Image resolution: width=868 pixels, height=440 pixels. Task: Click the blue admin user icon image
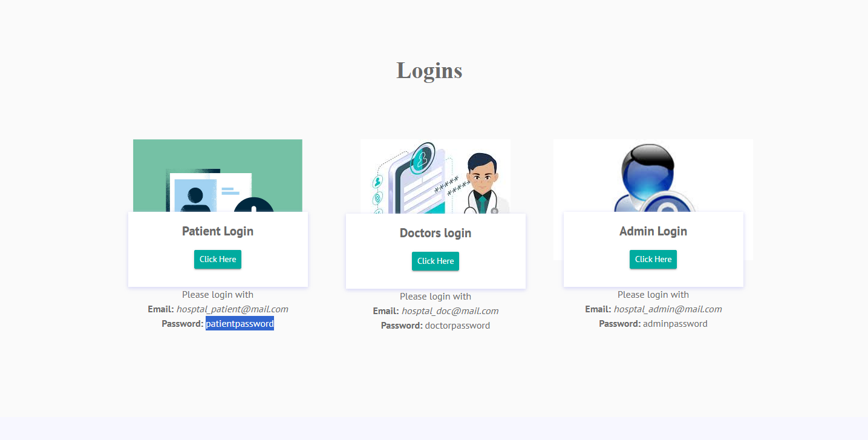click(x=653, y=176)
